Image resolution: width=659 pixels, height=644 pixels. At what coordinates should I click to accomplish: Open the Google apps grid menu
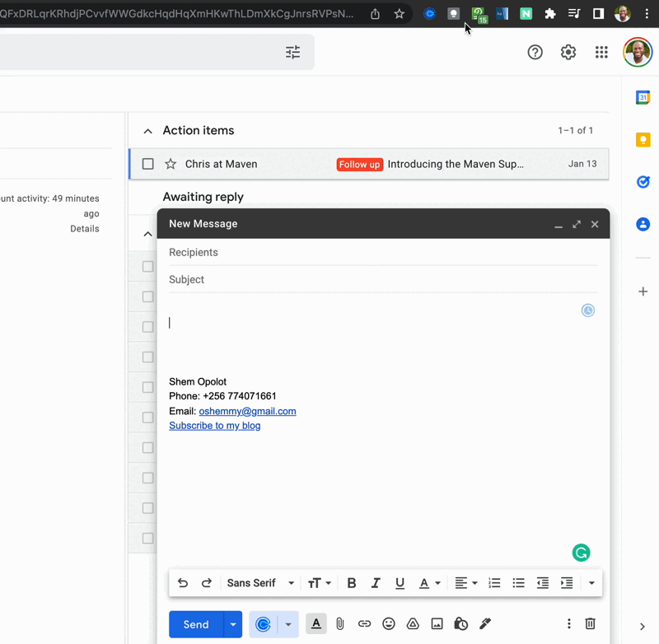(601, 53)
